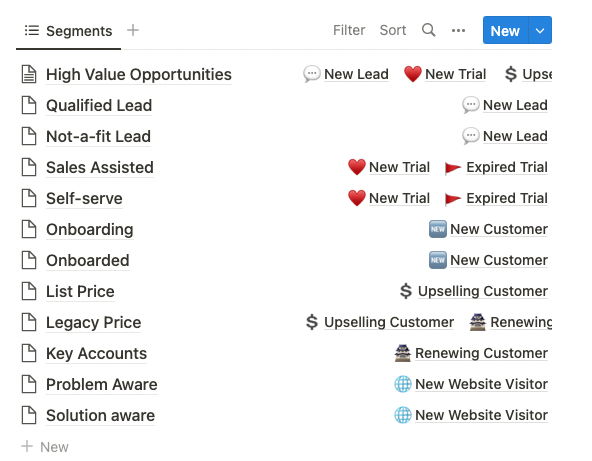This screenshot has height=461, width=592.
Task: Select the Segments view tab
Action: pyautogui.click(x=68, y=31)
